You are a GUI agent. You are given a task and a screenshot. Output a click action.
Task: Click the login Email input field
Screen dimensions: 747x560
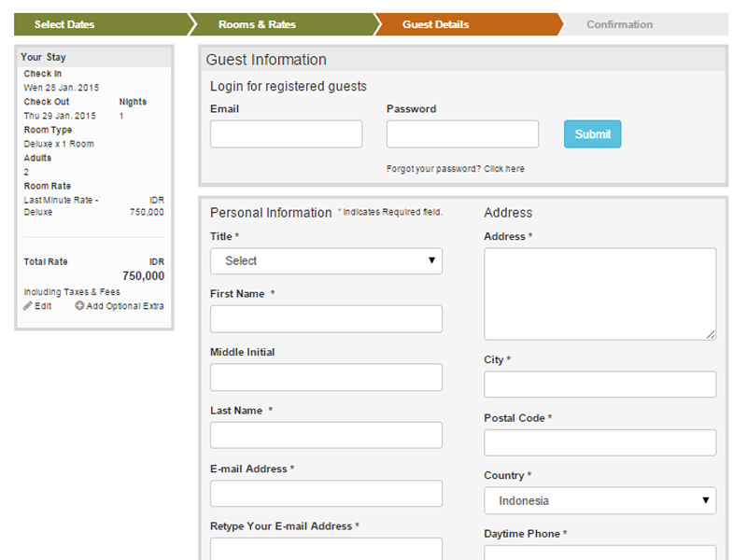(286, 134)
